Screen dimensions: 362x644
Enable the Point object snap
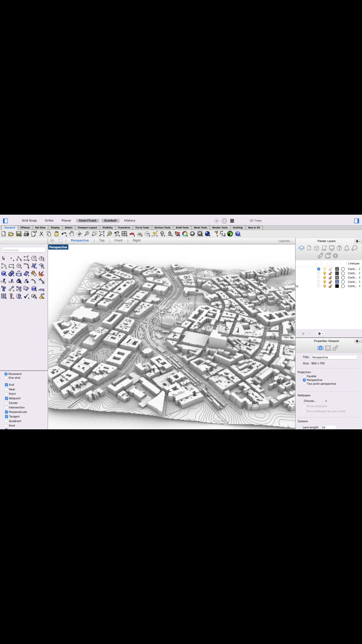(6, 394)
